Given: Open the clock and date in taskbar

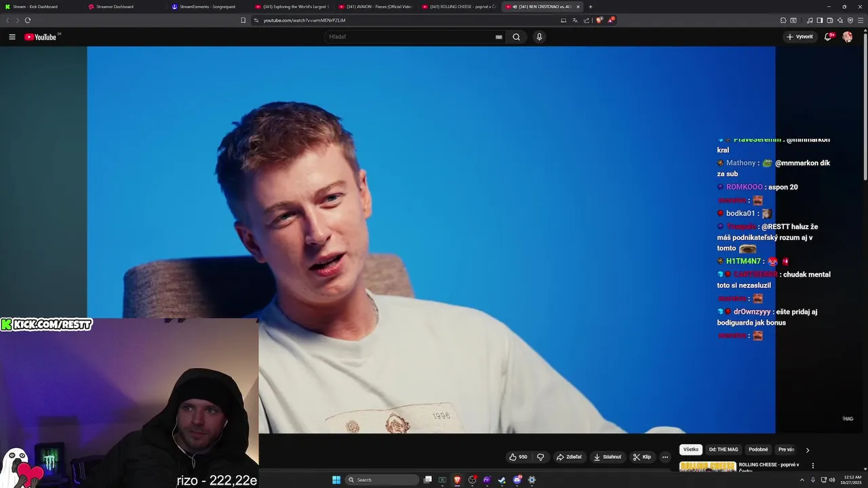Looking at the screenshot, I should (852, 480).
